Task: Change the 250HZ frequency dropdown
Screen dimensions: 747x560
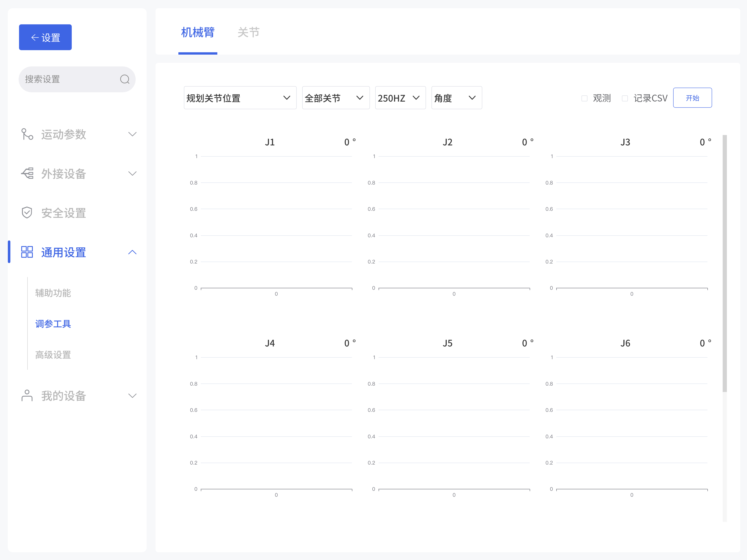Action: 400,98
